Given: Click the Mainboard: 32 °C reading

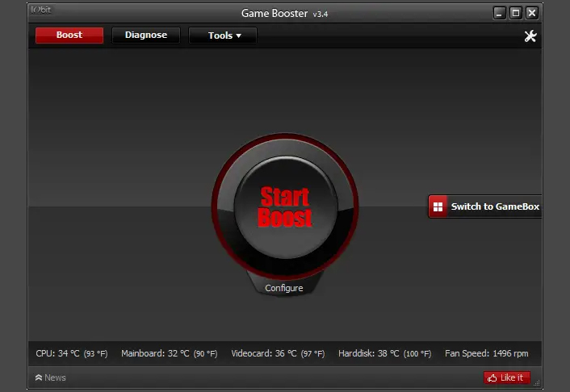Looking at the screenshot, I should (170, 353).
